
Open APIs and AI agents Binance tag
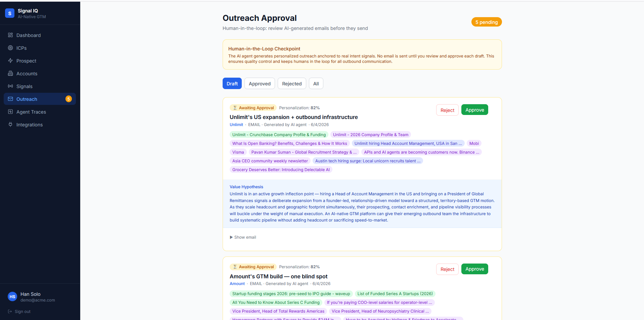pyautogui.click(x=422, y=152)
